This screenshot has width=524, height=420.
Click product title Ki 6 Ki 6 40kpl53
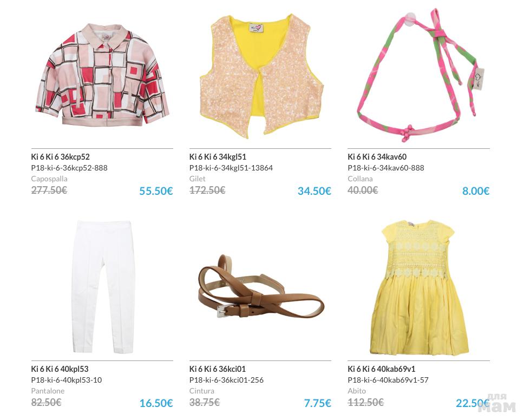[60, 369]
